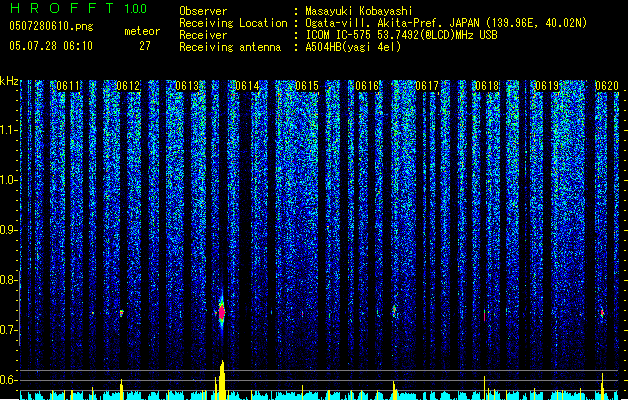Click the 0.6 kHz axis tick label
This screenshot has width=629, height=400.
coord(8,380)
